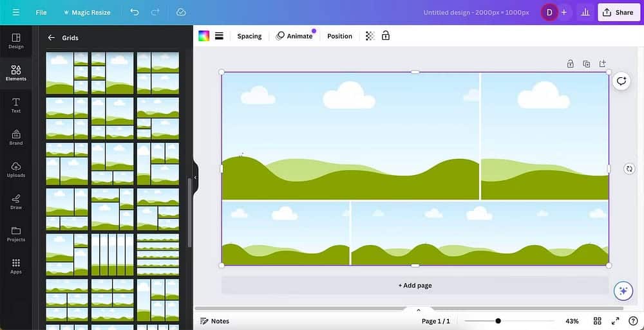This screenshot has height=330, width=644.
Task: Select the bottom-right wide canvas grid cell
Action: coord(480,233)
